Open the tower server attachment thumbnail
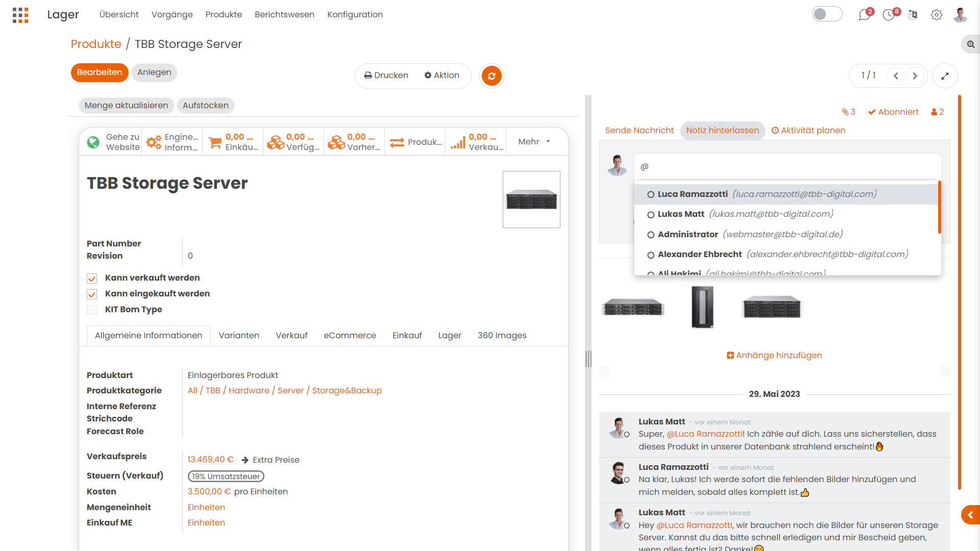Image resolution: width=980 pixels, height=551 pixels. (702, 307)
